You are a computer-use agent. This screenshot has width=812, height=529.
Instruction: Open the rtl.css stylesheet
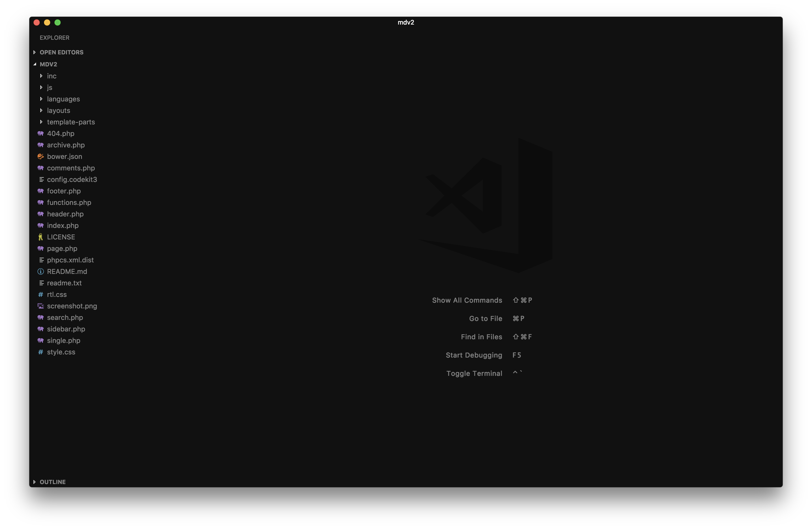57,295
